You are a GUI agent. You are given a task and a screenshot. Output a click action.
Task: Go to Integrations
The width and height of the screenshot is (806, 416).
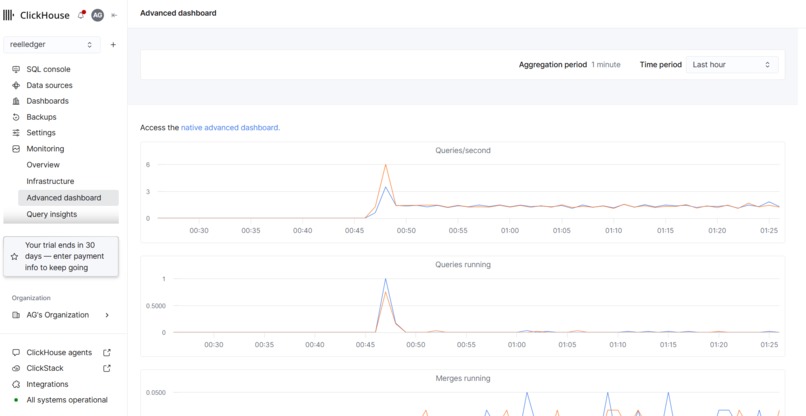(x=47, y=384)
